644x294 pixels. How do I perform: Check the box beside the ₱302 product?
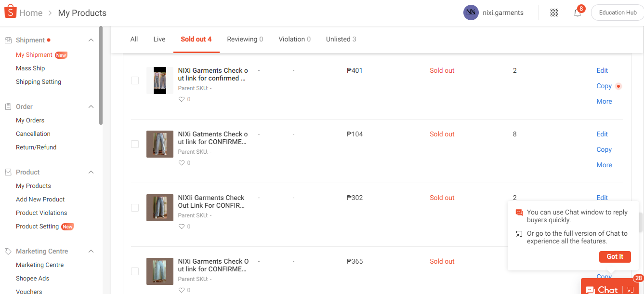tap(135, 208)
